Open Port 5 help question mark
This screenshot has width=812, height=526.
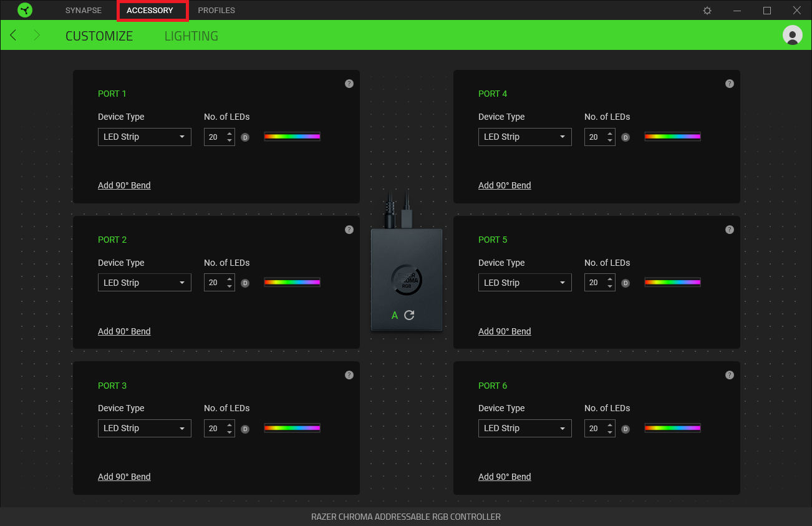pos(730,230)
